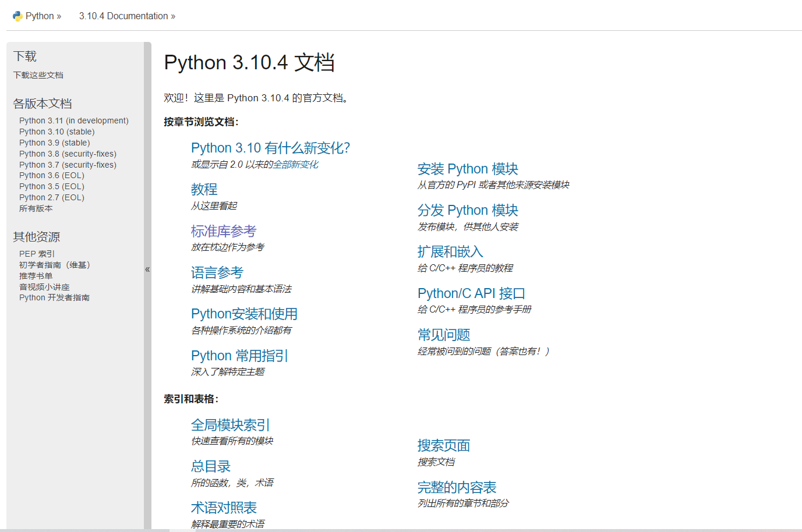Open 搜索页面 search page link
The image size is (802, 532).
(444, 445)
